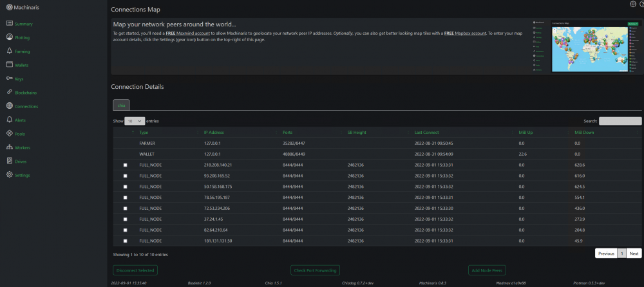Go to Previous table page

coord(606,254)
